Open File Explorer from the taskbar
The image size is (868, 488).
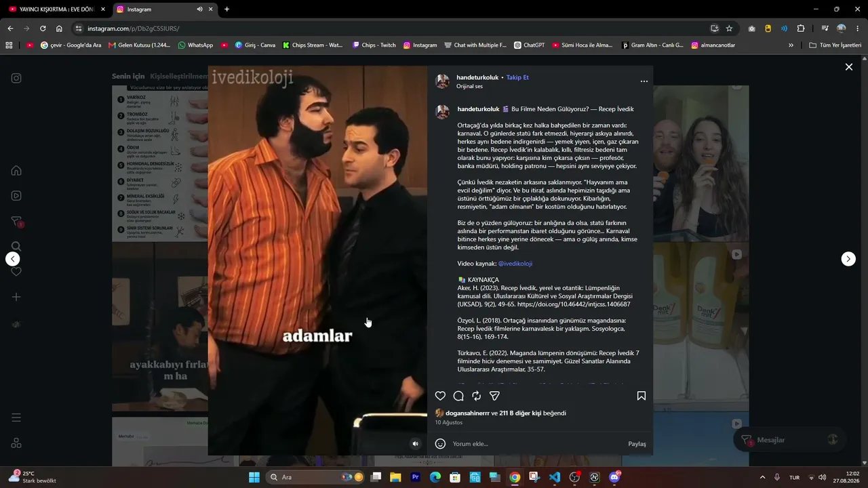[x=395, y=477]
